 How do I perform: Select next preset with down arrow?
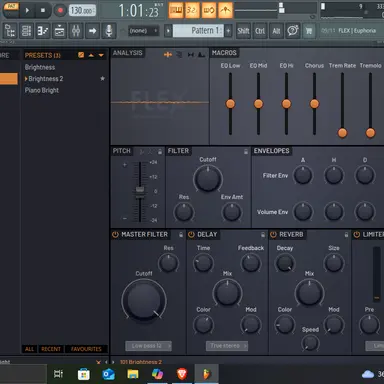(x=101, y=55)
